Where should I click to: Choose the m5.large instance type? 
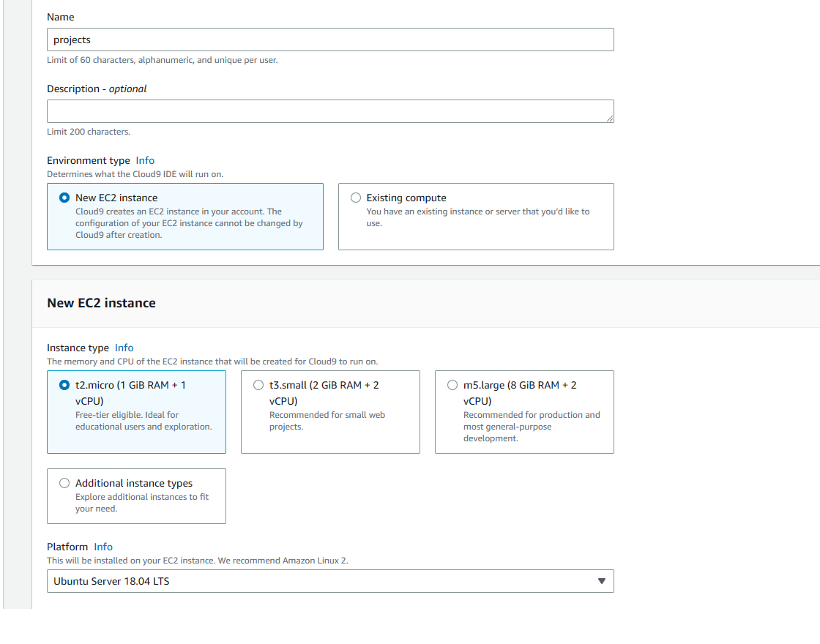tap(452, 385)
